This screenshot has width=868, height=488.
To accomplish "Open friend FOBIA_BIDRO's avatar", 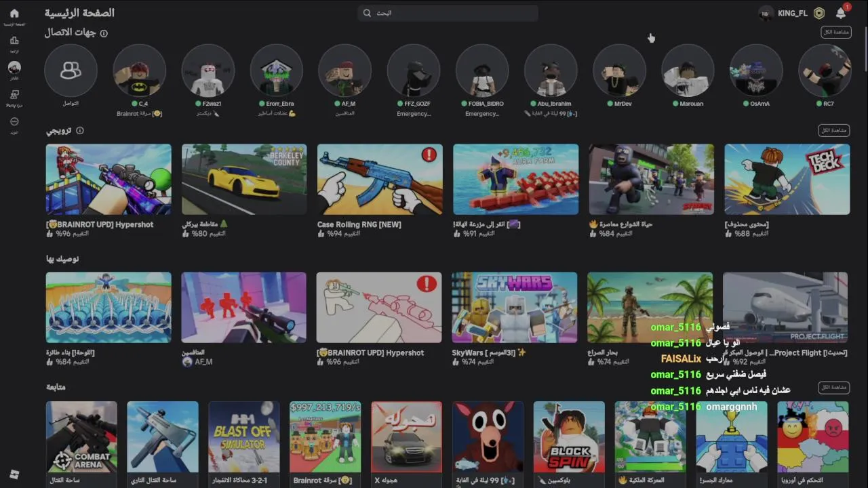I will (481, 70).
